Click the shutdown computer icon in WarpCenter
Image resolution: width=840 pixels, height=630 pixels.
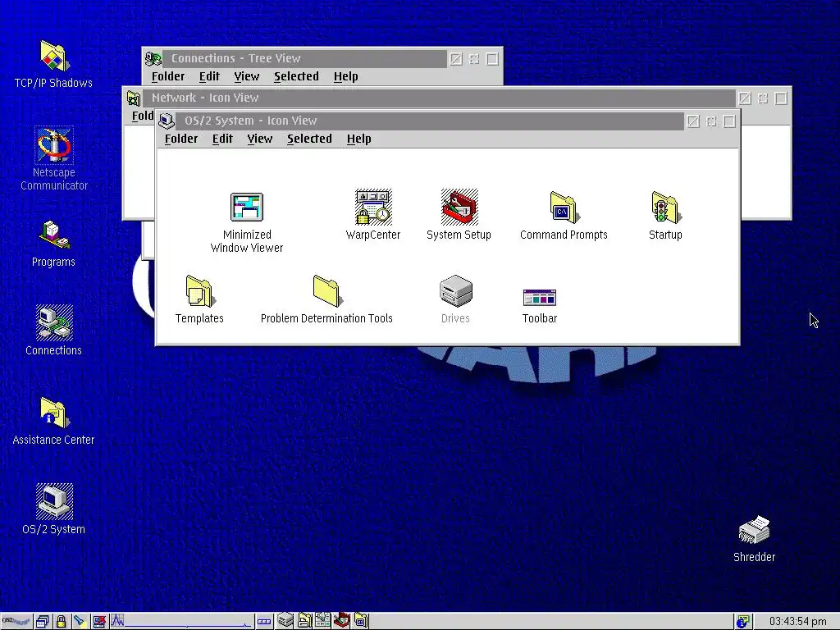99,622
